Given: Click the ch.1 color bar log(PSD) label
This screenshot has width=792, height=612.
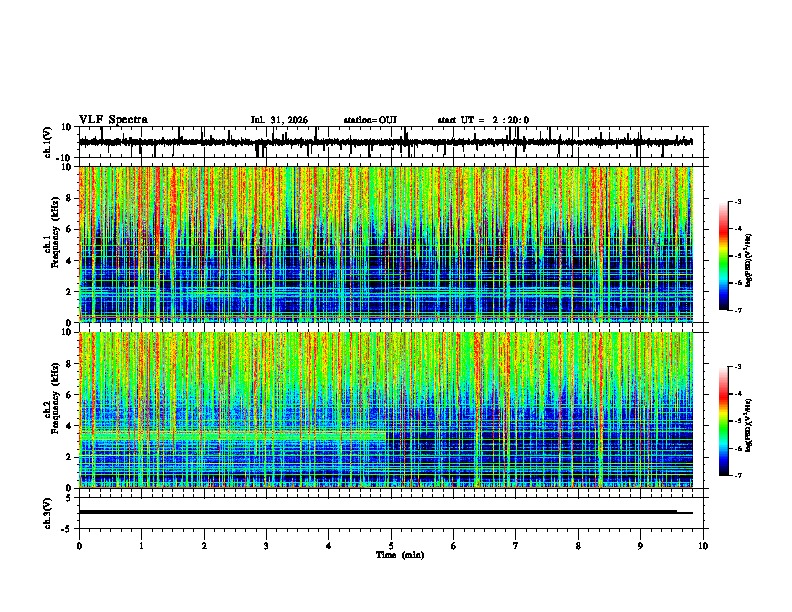Looking at the screenshot, I should (749, 261).
